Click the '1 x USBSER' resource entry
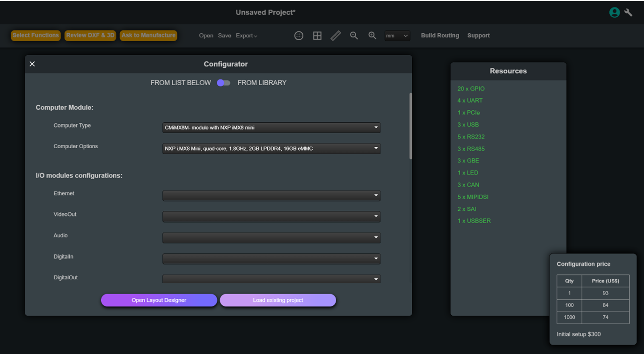Image resolution: width=644 pixels, height=354 pixels. (474, 221)
